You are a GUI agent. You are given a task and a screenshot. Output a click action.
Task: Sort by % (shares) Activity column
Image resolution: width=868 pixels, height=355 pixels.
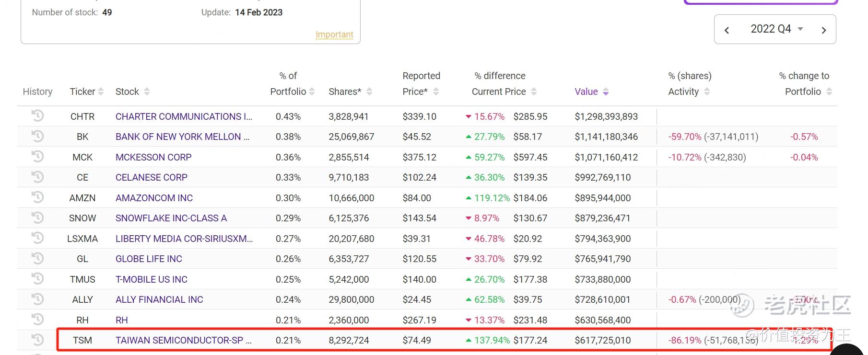point(690,84)
